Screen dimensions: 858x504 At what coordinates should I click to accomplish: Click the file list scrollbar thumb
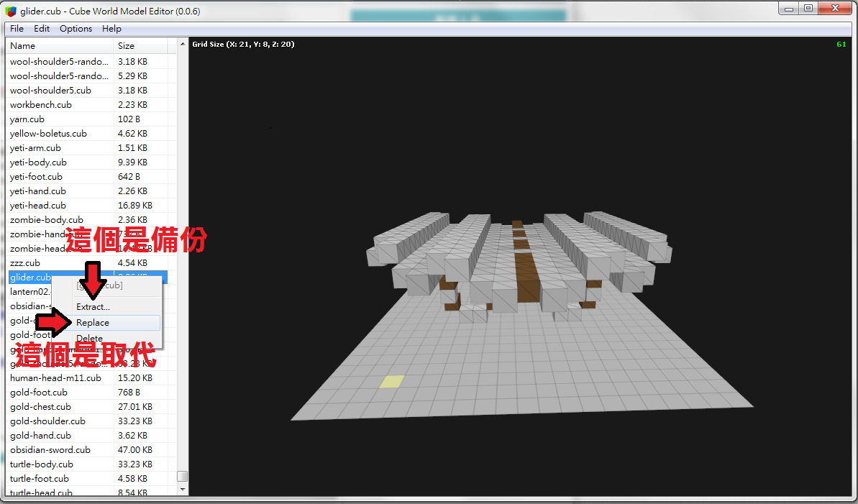tap(183, 476)
